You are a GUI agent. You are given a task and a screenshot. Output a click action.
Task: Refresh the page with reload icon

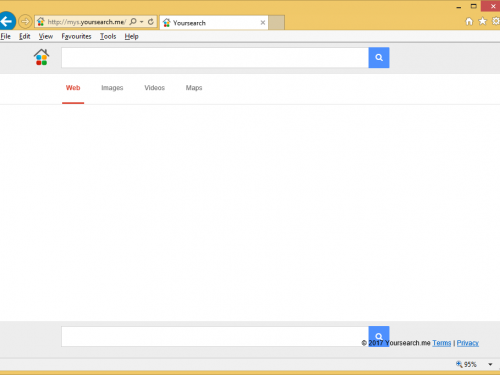click(x=151, y=22)
